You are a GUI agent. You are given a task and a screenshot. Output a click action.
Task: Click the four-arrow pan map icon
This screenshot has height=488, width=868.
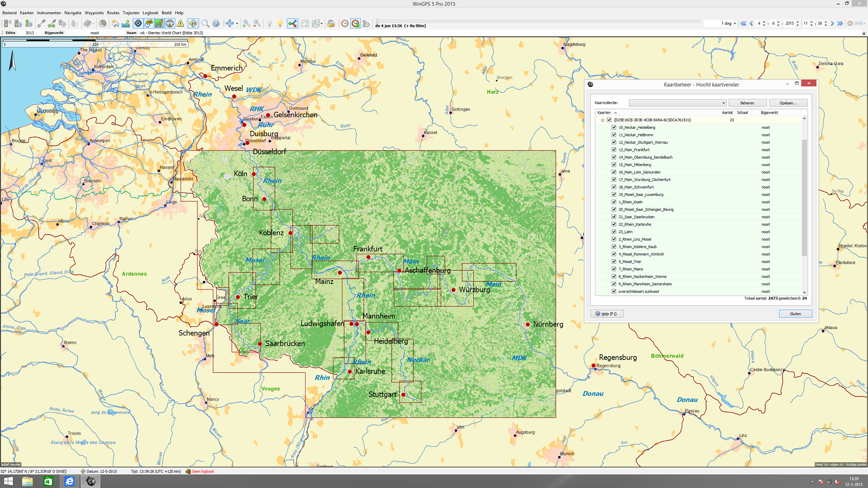coord(230,23)
